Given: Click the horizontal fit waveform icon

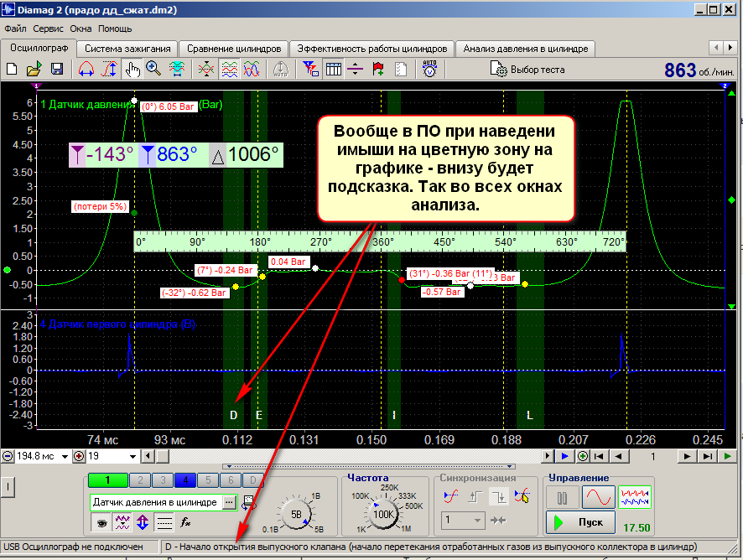Looking at the screenshot, I should click(x=177, y=70).
